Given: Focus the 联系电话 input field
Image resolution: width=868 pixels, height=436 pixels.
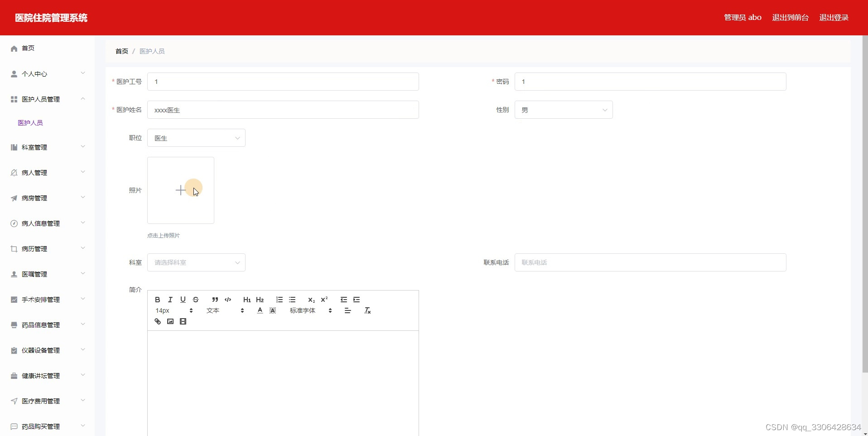Looking at the screenshot, I should [x=651, y=262].
